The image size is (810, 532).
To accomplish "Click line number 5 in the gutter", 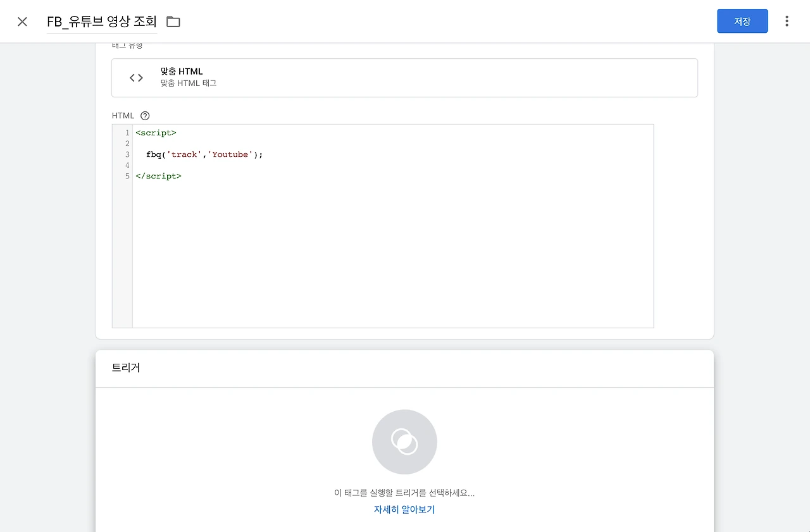I will pos(127,176).
